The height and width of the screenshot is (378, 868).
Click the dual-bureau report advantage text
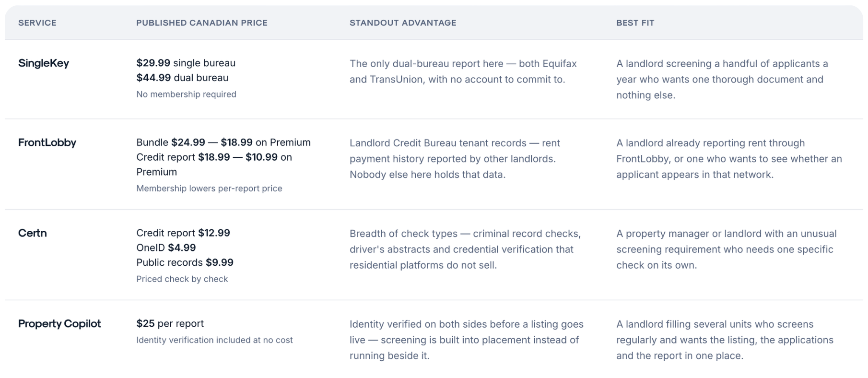coord(463,71)
